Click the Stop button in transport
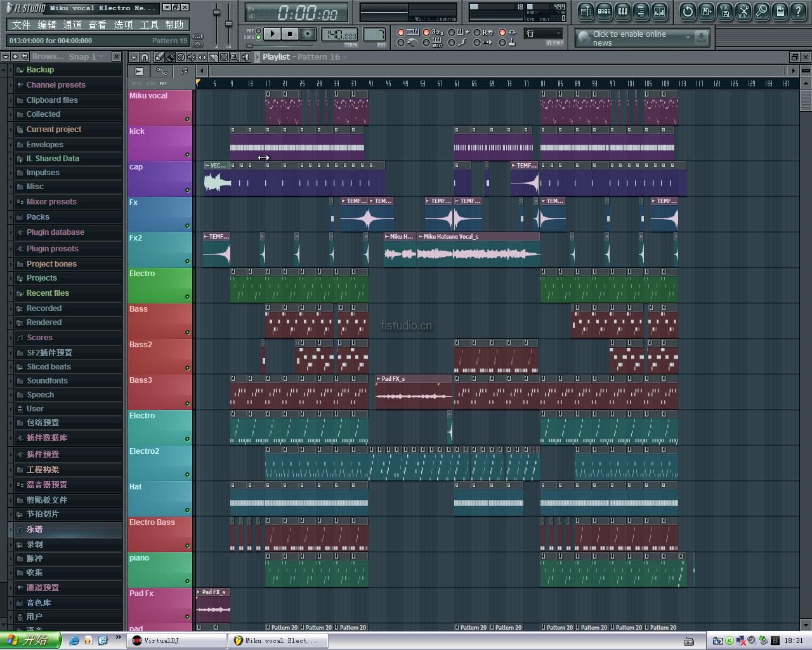812x650 pixels. click(x=290, y=34)
